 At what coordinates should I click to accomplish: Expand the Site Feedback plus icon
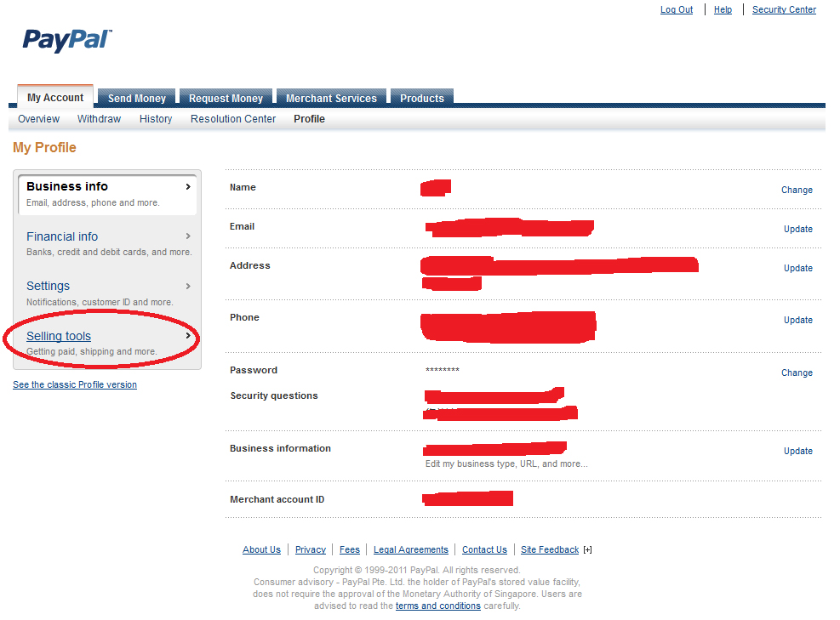point(587,550)
